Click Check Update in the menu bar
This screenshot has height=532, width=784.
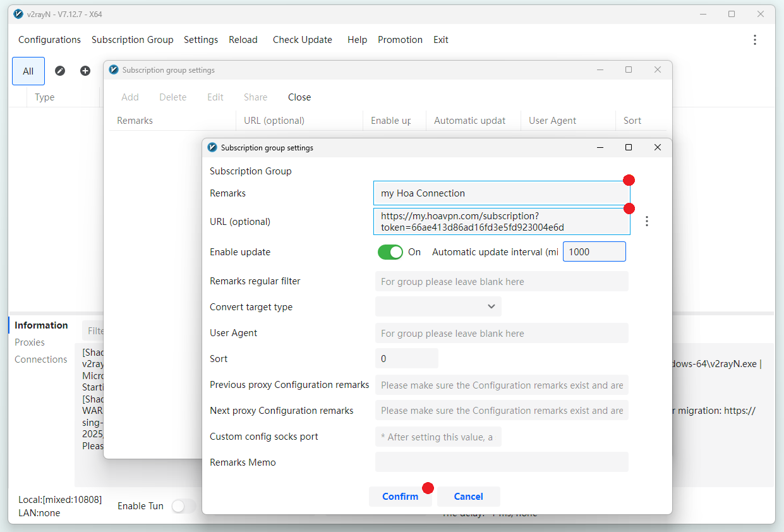(x=302, y=40)
